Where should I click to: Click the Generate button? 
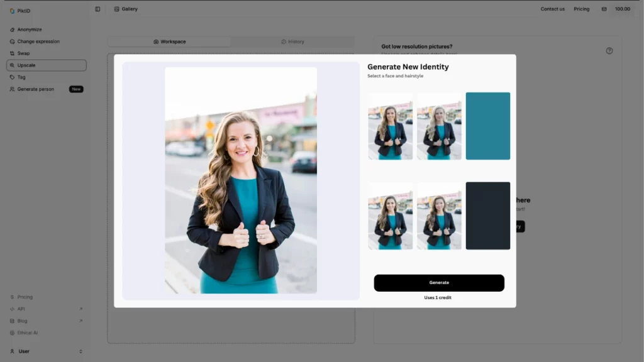[438, 283]
